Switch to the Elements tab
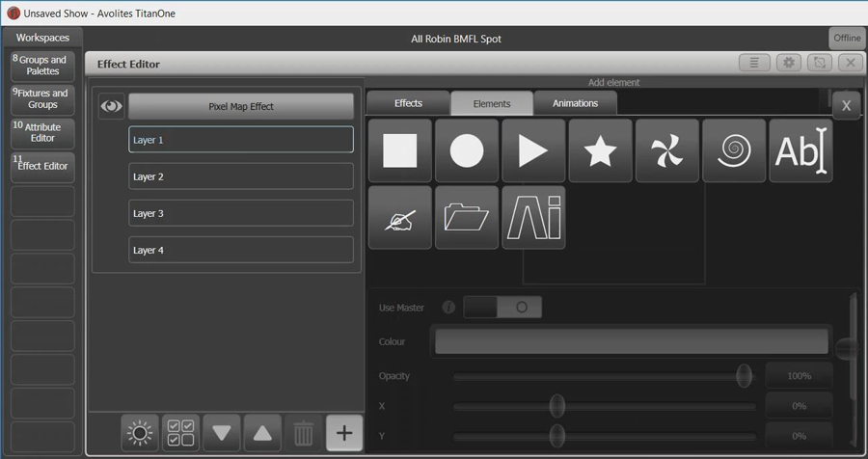This screenshot has width=868, height=459. pyautogui.click(x=492, y=103)
